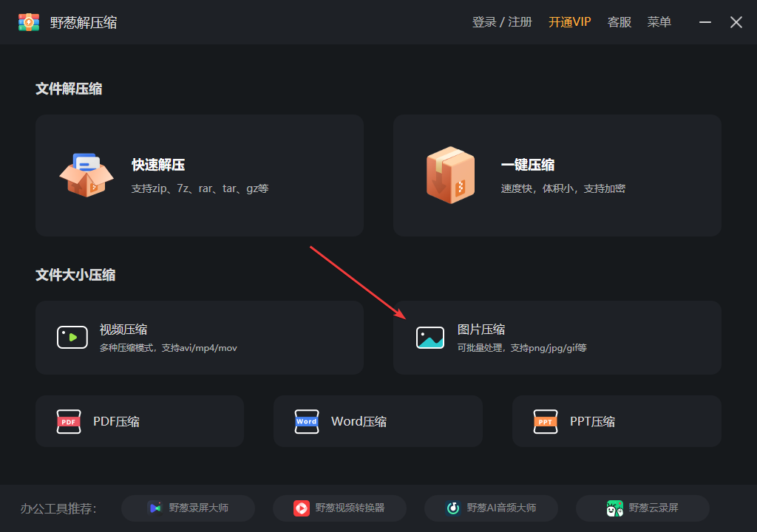Click the red PDF icon in PDF压缩
The height and width of the screenshot is (532, 757).
click(x=69, y=421)
